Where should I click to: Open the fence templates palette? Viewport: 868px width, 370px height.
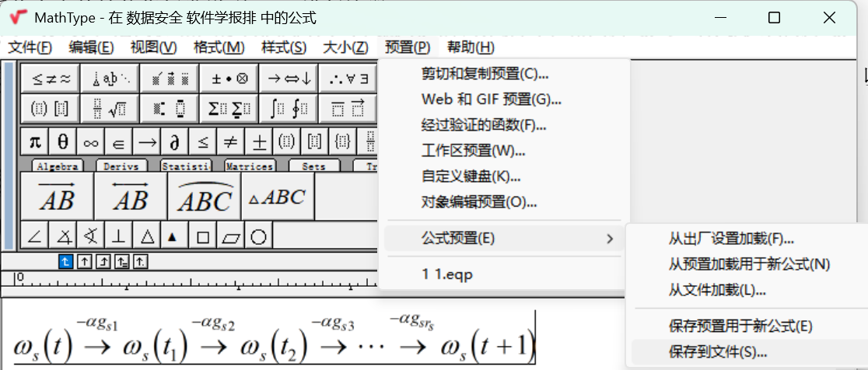[x=51, y=108]
